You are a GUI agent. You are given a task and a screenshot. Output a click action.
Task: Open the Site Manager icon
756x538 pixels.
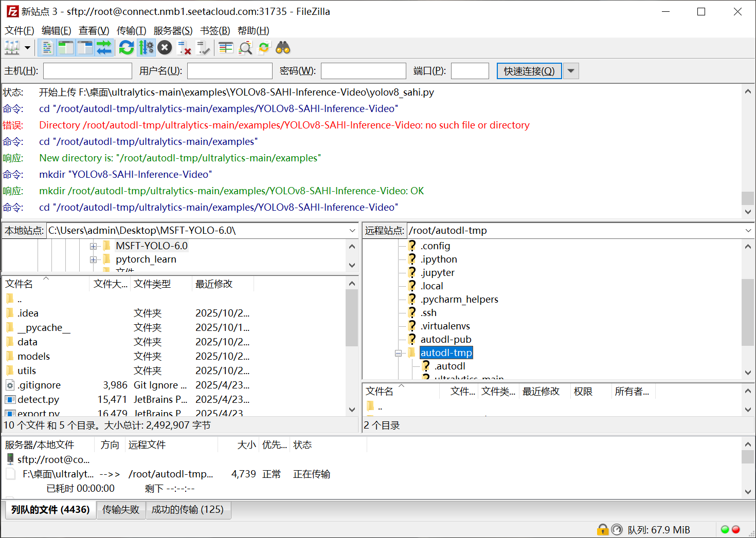click(x=12, y=48)
